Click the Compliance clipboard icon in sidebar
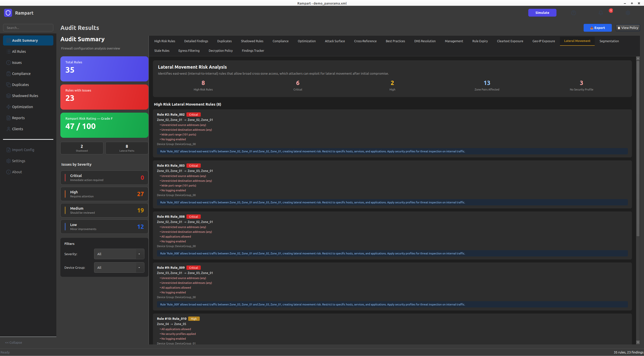644x356 pixels. [x=9, y=74]
